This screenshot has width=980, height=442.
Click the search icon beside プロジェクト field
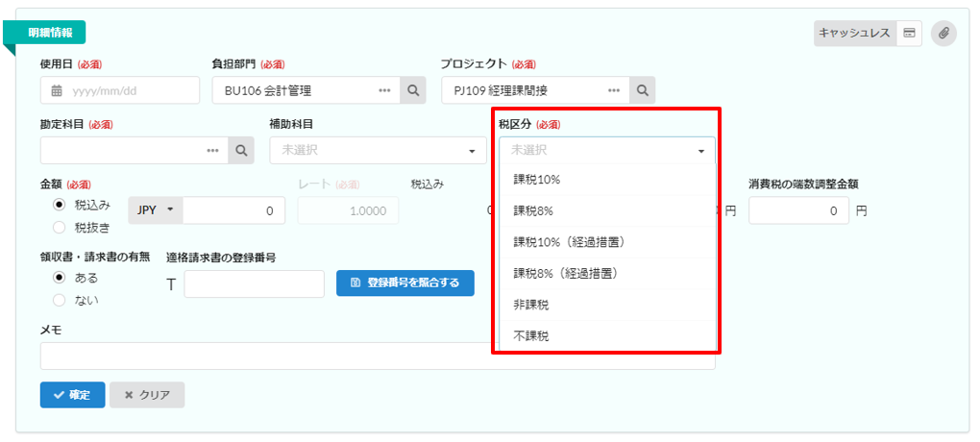pos(643,90)
